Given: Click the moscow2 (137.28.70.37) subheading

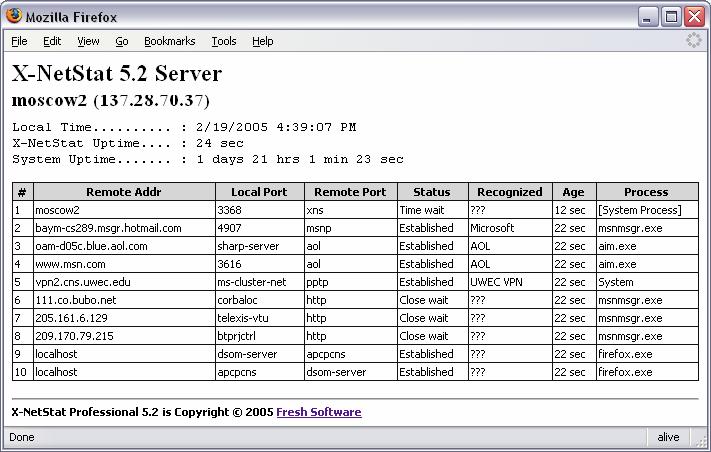Looking at the screenshot, I should pos(111,101).
